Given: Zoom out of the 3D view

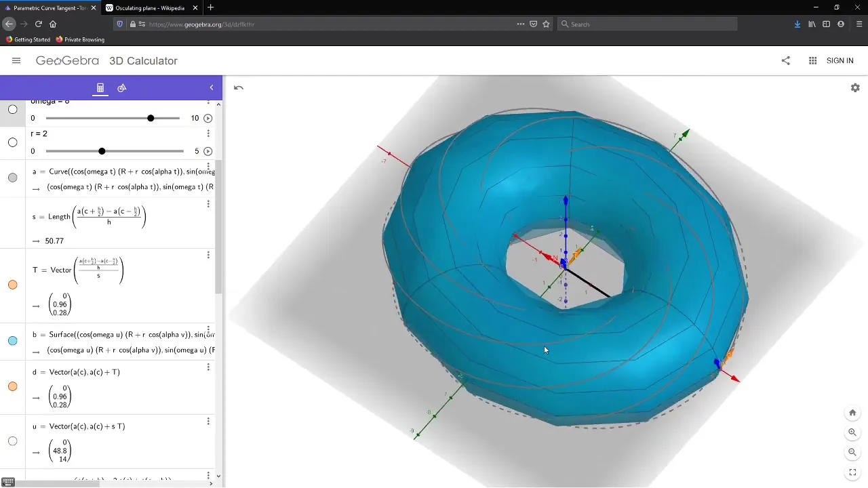Looking at the screenshot, I should (852, 452).
